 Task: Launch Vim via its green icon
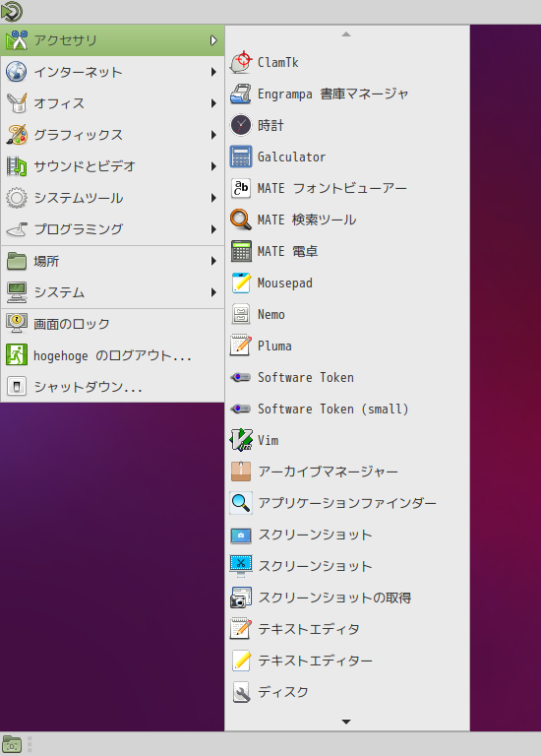[241, 440]
